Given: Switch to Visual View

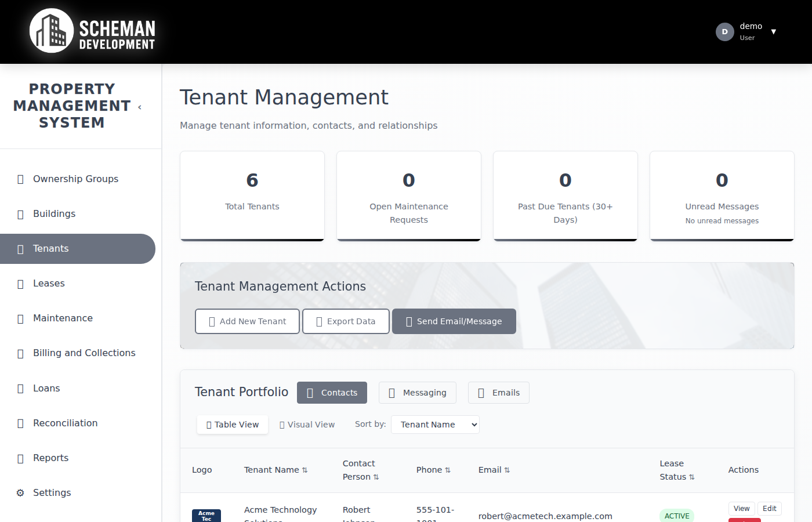Looking at the screenshot, I should (307, 424).
